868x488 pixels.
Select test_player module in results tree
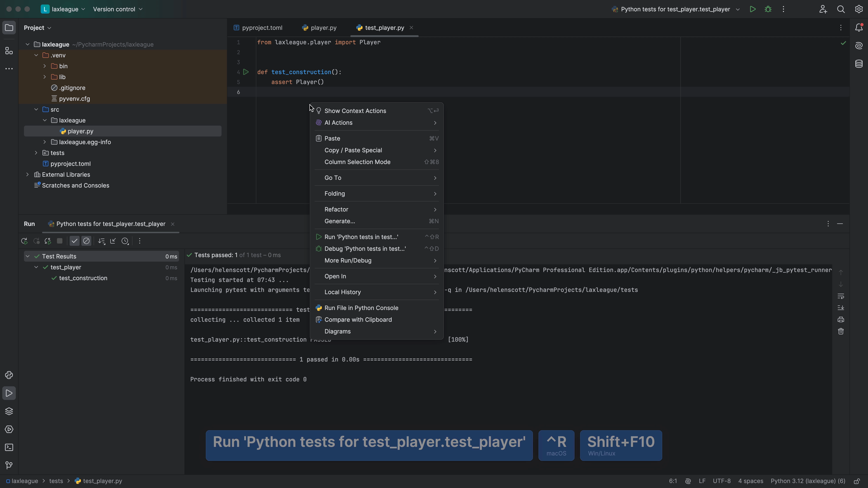click(66, 267)
